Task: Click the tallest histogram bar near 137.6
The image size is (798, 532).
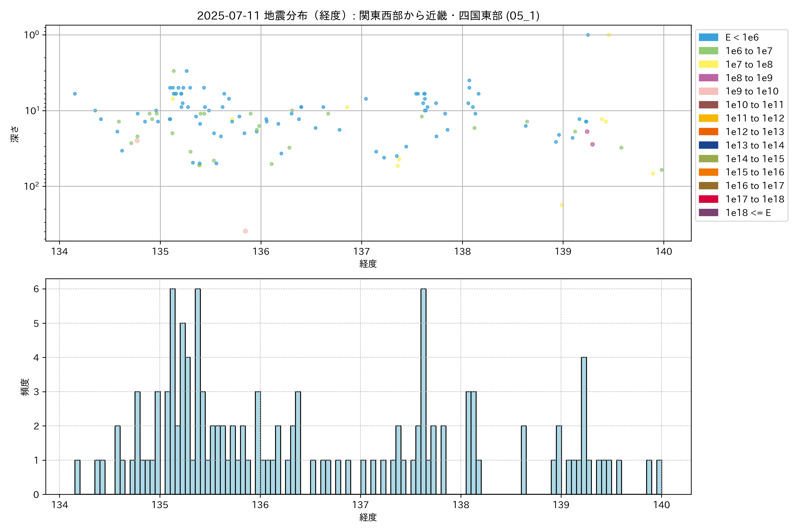Action: 423,390
